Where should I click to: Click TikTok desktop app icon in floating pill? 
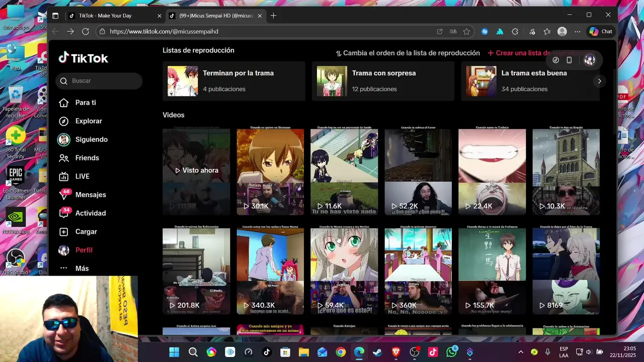click(x=556, y=60)
